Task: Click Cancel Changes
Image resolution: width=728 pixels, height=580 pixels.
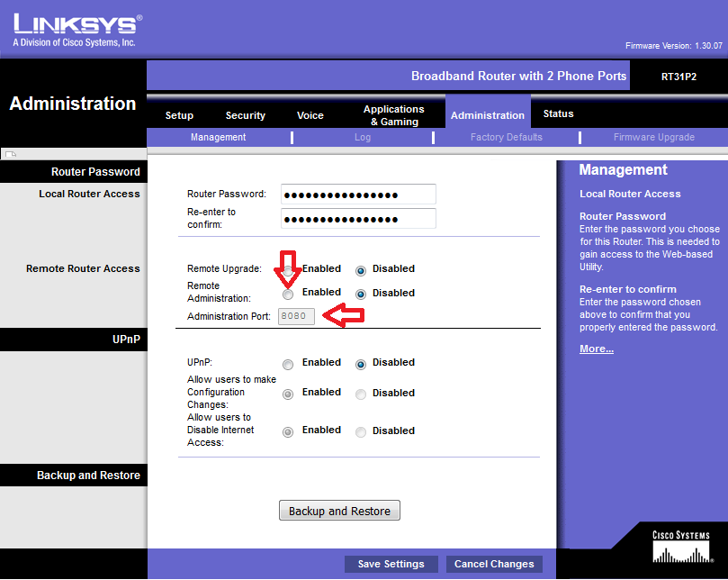Action: [494, 564]
